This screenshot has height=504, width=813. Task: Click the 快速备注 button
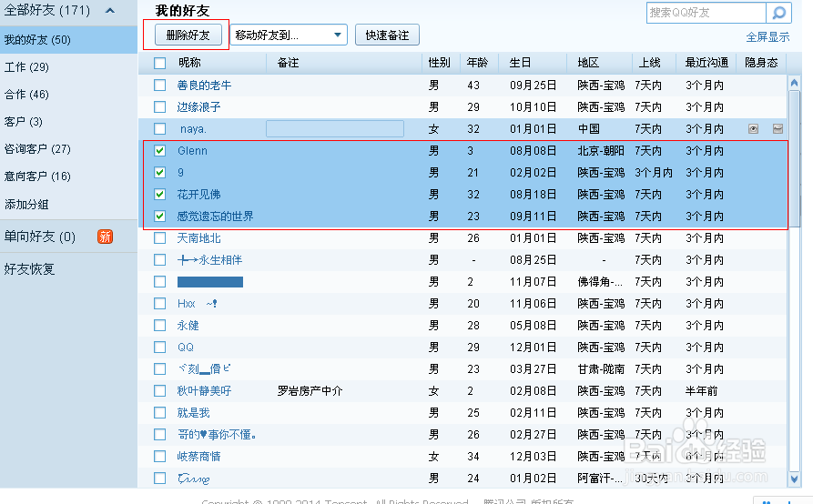click(x=387, y=35)
